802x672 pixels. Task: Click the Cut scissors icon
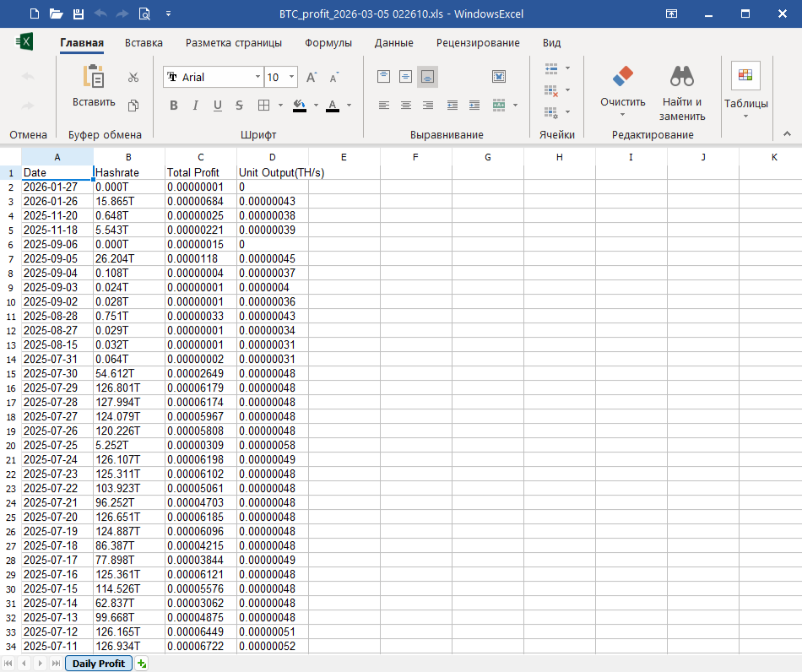[x=133, y=78]
